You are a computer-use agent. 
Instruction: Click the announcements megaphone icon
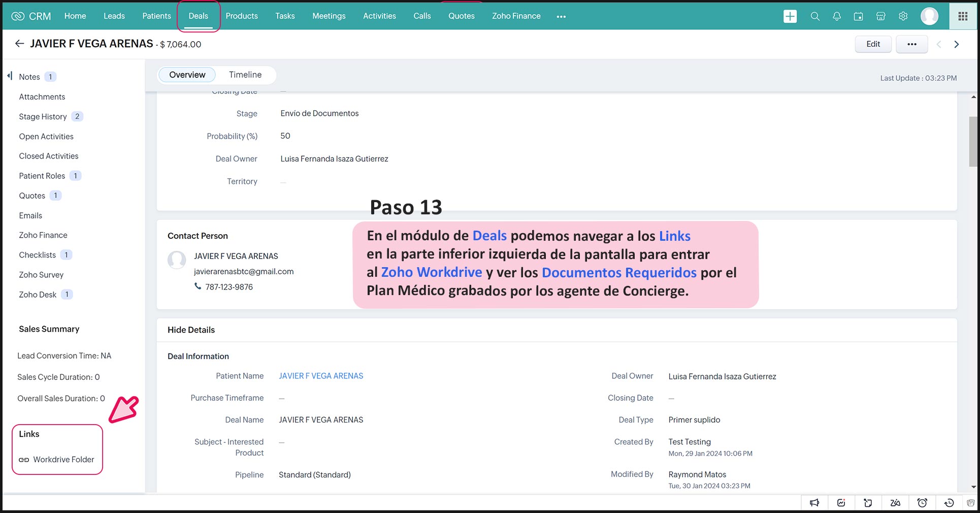pos(814,502)
